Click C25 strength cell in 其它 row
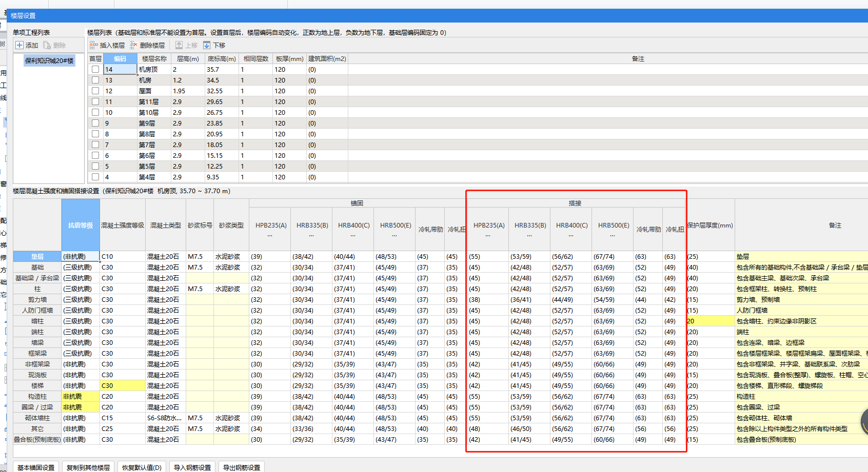868x472 pixels. [123, 428]
